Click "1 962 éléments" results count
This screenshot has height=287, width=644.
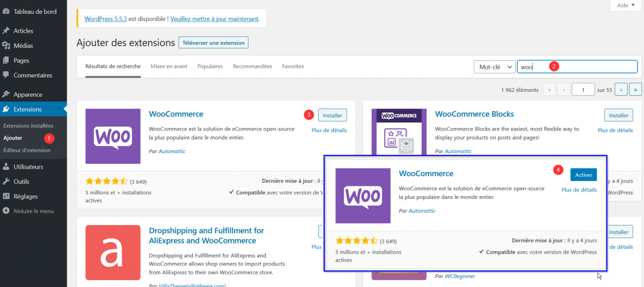tap(519, 90)
